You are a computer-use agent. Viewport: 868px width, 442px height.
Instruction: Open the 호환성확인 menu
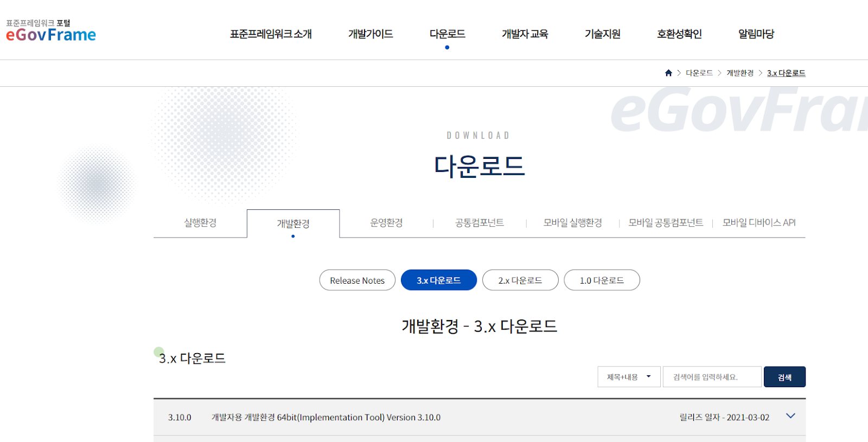coord(679,34)
